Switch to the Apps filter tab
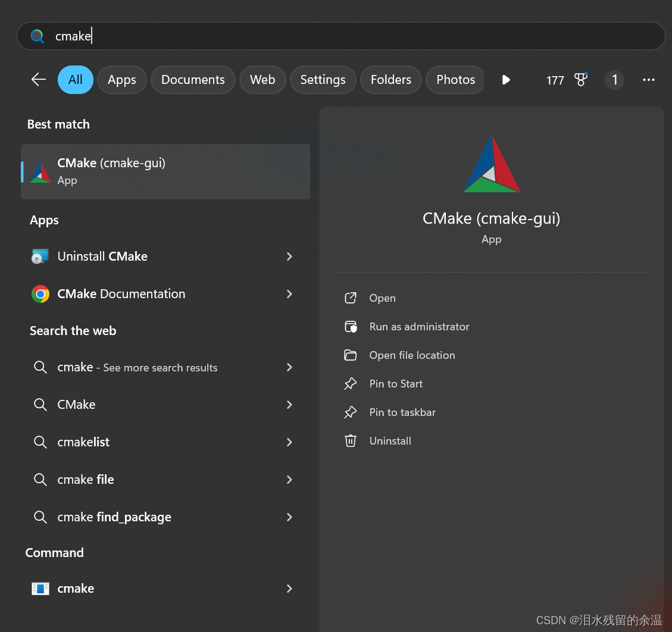 click(x=121, y=80)
